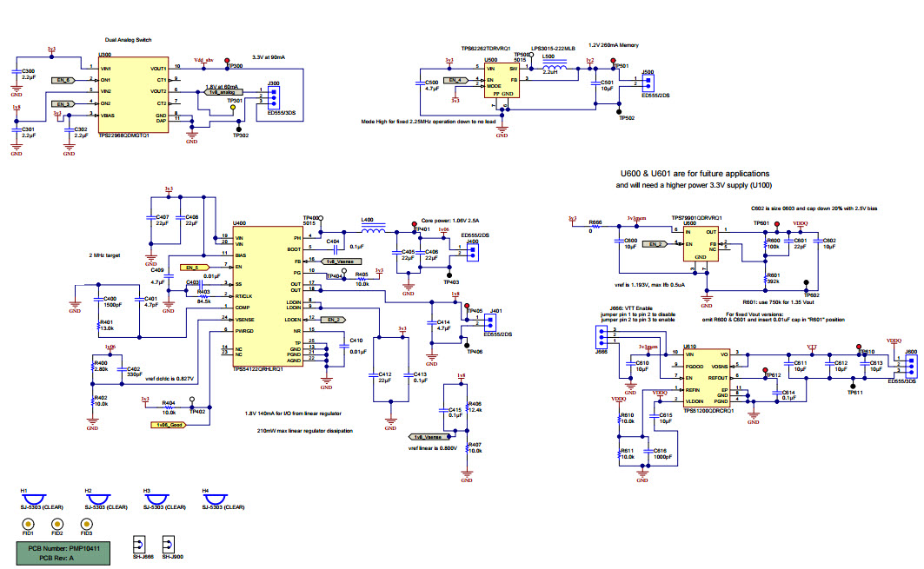Select the J500 ED555/2DS connector
Screen dimensions: 924x569
pos(646,83)
